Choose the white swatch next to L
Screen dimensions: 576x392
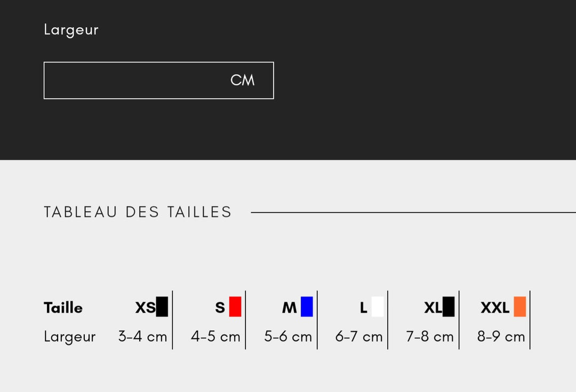pyautogui.click(x=377, y=307)
